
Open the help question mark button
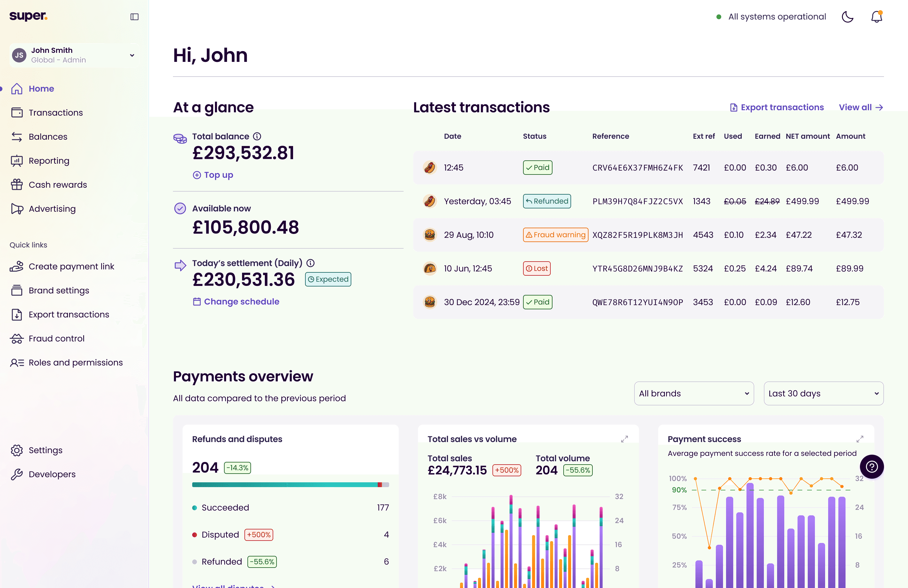pyautogui.click(x=871, y=466)
